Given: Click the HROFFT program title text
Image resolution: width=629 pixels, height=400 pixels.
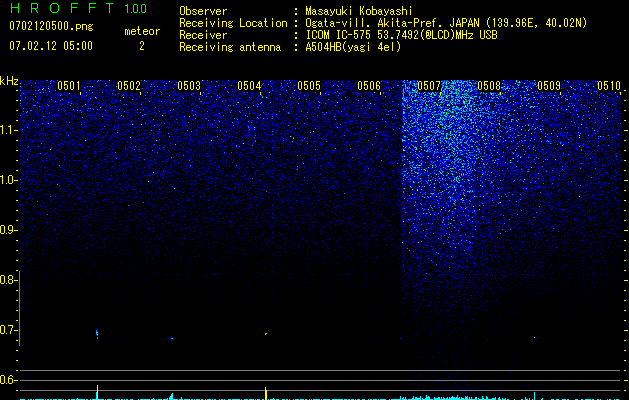Looking at the screenshot, I should coord(62,8).
